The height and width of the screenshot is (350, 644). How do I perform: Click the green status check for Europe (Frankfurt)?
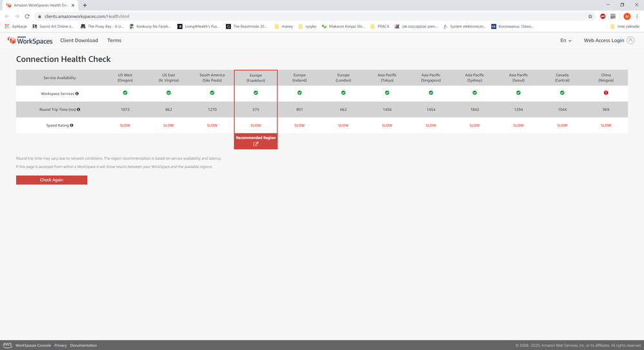[x=256, y=93]
